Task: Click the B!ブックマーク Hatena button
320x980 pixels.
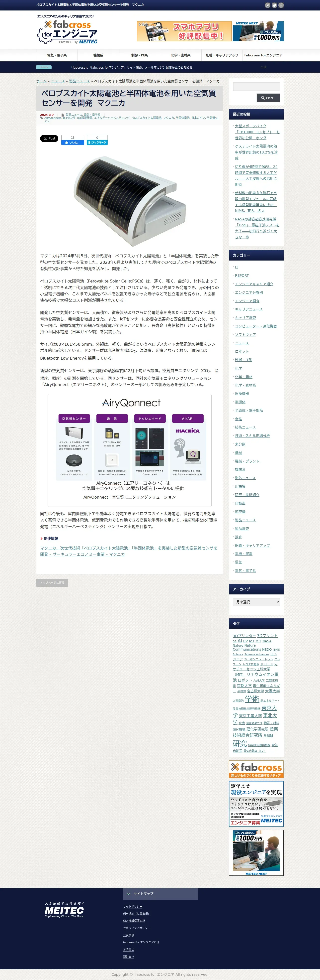Action: [x=97, y=142]
